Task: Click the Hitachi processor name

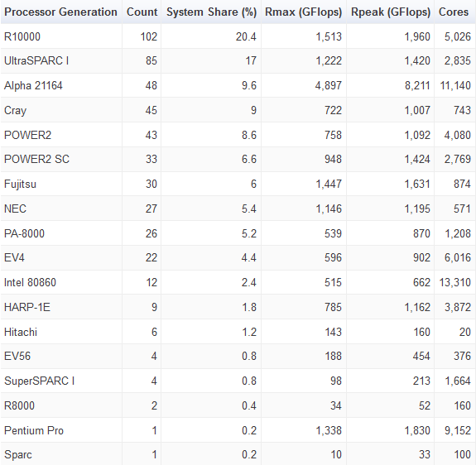Action: [21, 332]
